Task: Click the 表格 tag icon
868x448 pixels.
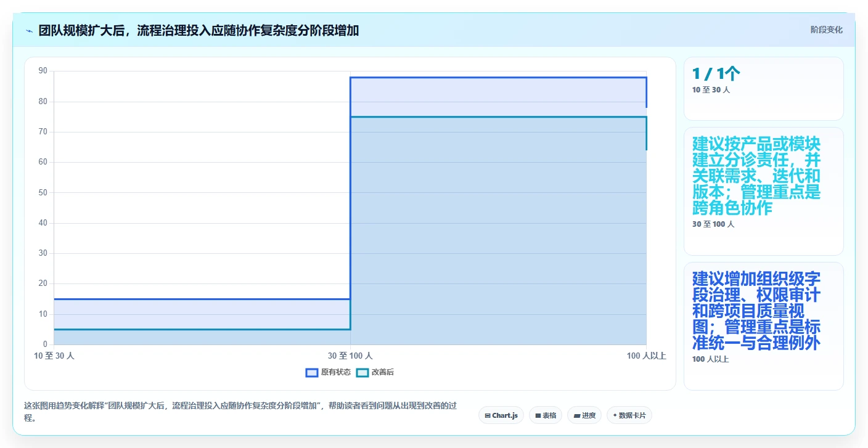Action: (538, 416)
